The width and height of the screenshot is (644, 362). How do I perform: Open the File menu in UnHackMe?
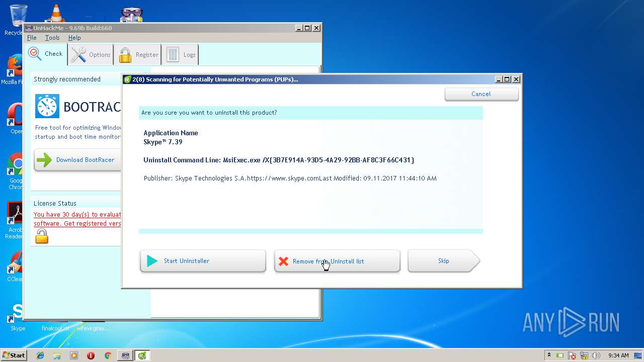click(x=32, y=38)
